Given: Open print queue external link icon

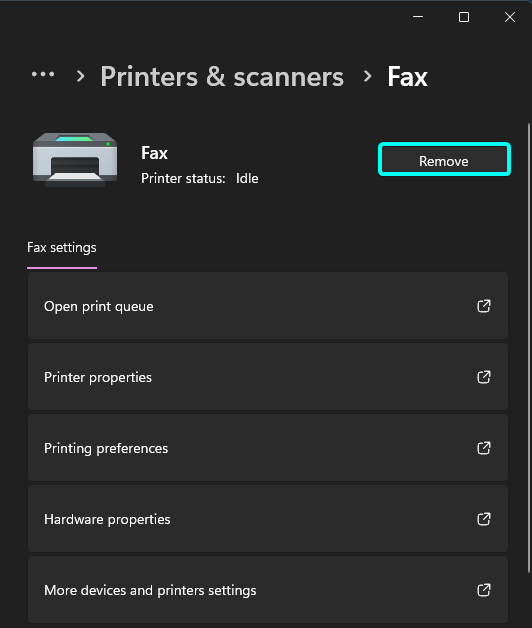Looking at the screenshot, I should [484, 306].
